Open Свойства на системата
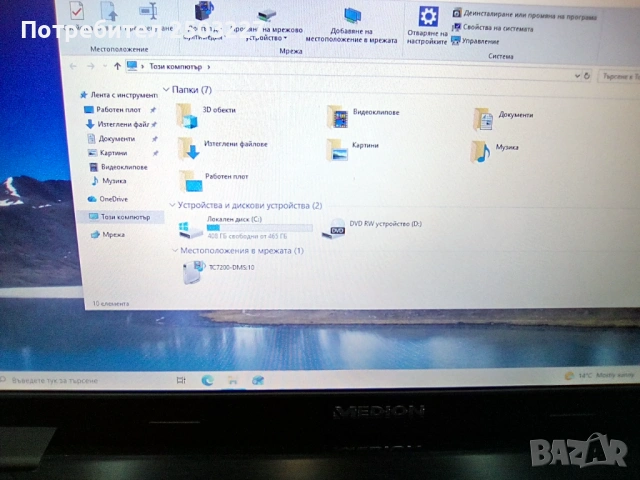This screenshot has height=480, width=640. [493, 28]
